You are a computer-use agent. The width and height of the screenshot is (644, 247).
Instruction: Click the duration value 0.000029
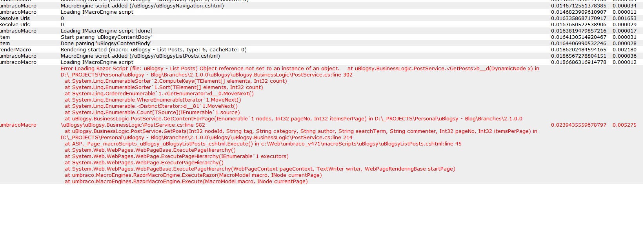pyautogui.click(x=625, y=25)
